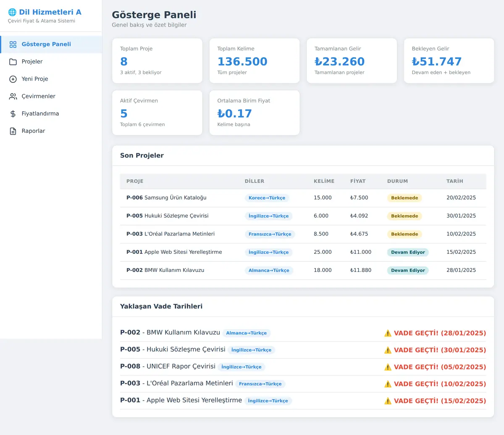Click the price ₺11.880 in the table

(x=361, y=270)
